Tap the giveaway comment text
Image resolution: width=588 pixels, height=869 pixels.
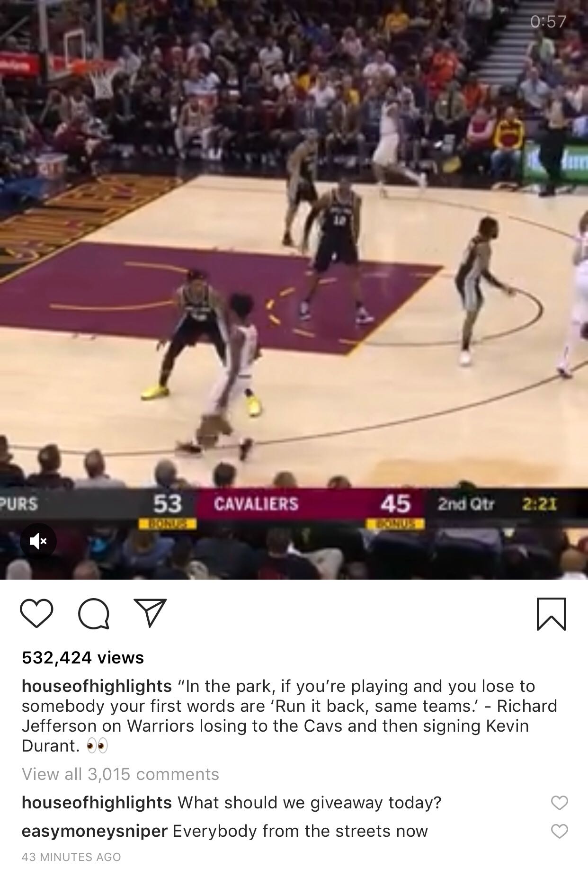point(309,803)
